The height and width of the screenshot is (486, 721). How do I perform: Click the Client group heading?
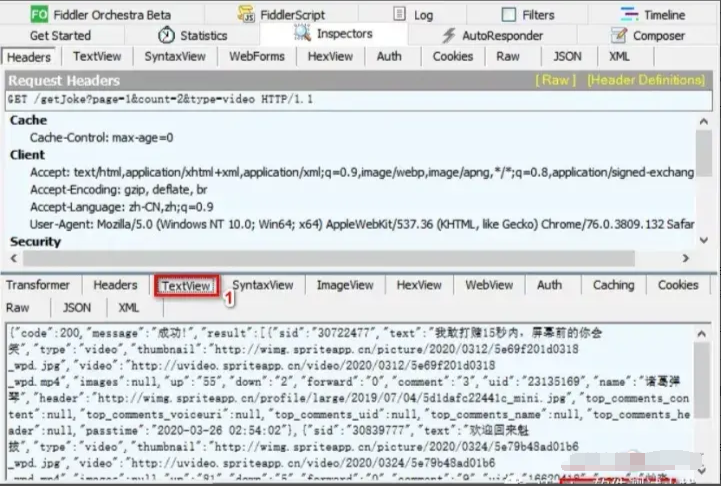[28, 155]
